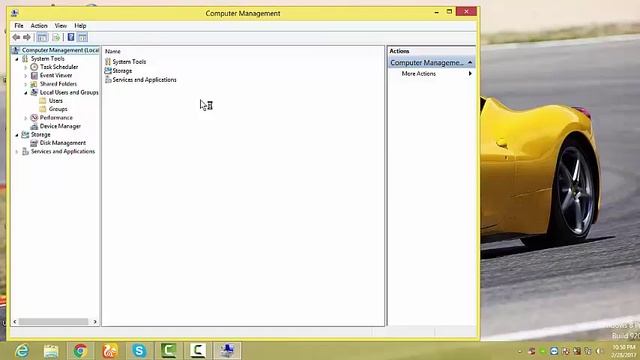Open Skype from the taskbar
640x360 pixels.
pos(139,351)
